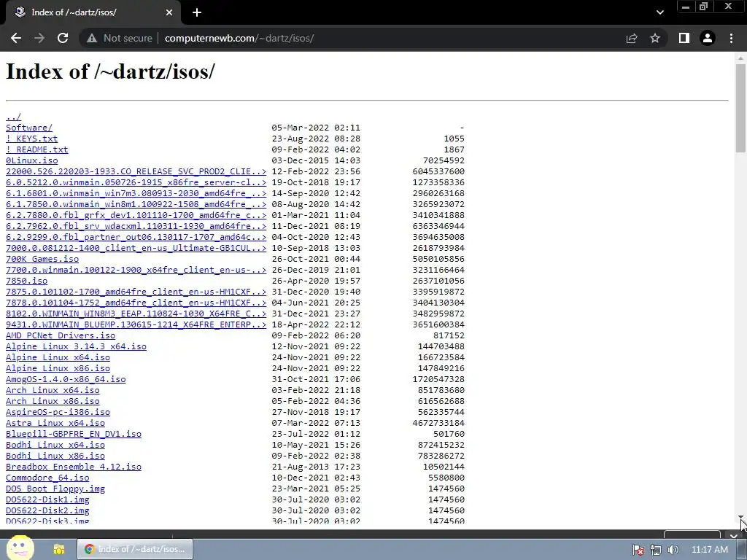
Task: Download the 6.2.7880.0.fbl_grfx_dev1 link
Action: pyautogui.click(x=136, y=215)
